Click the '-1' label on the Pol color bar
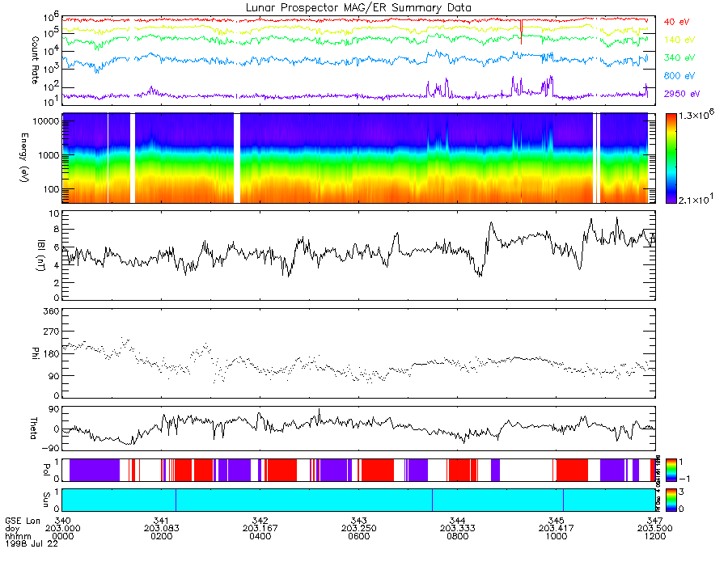This screenshot has width=728, height=566. (684, 479)
